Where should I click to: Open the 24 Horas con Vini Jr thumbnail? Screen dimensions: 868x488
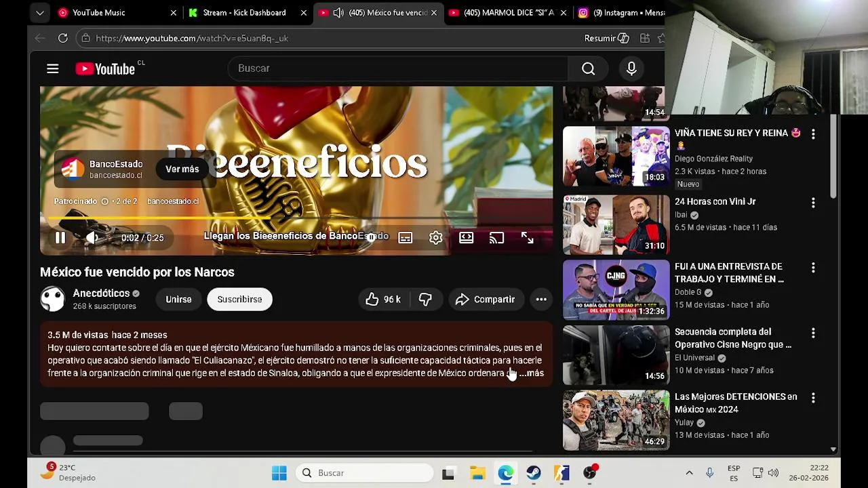coord(616,224)
